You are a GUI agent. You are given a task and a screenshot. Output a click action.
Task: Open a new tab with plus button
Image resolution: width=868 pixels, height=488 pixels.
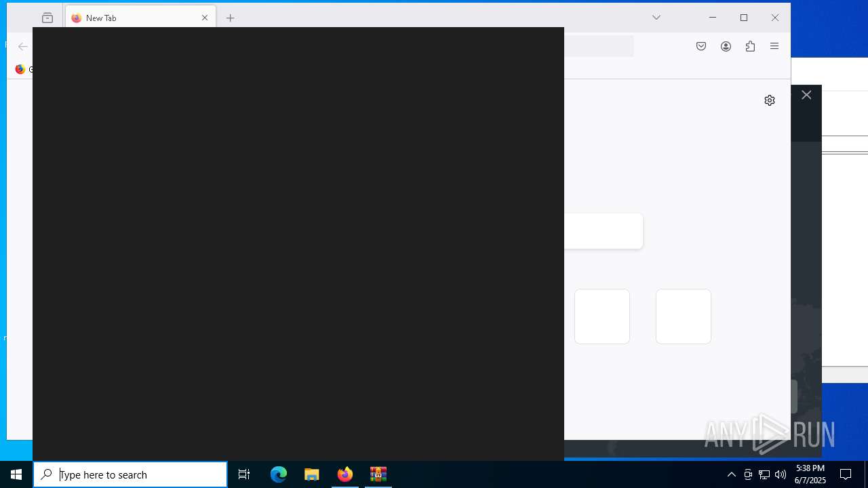(x=231, y=18)
